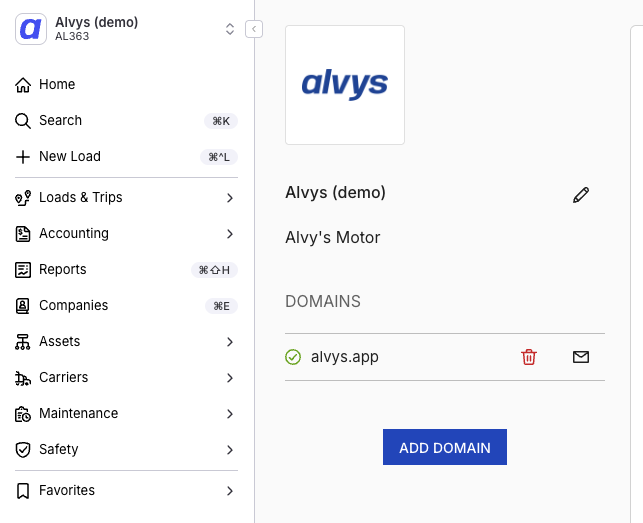Edit company name with pencil icon
Image resolution: width=643 pixels, height=523 pixels.
[x=581, y=195]
